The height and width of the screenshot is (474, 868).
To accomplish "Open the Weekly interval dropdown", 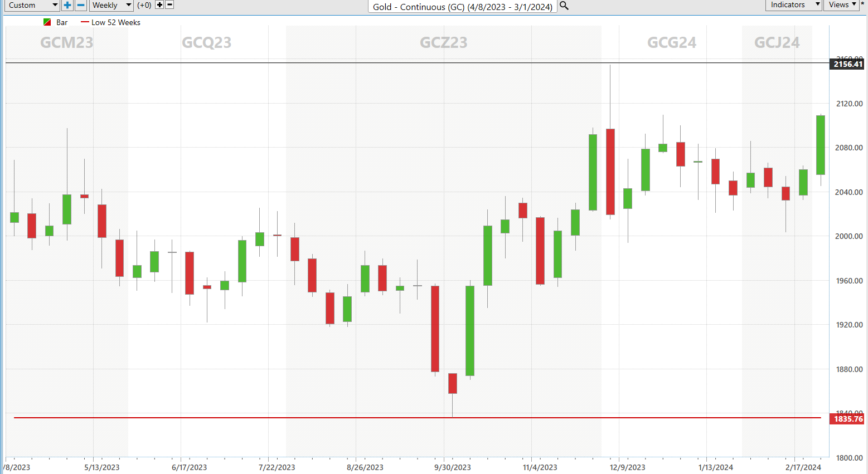I will pyautogui.click(x=111, y=5).
